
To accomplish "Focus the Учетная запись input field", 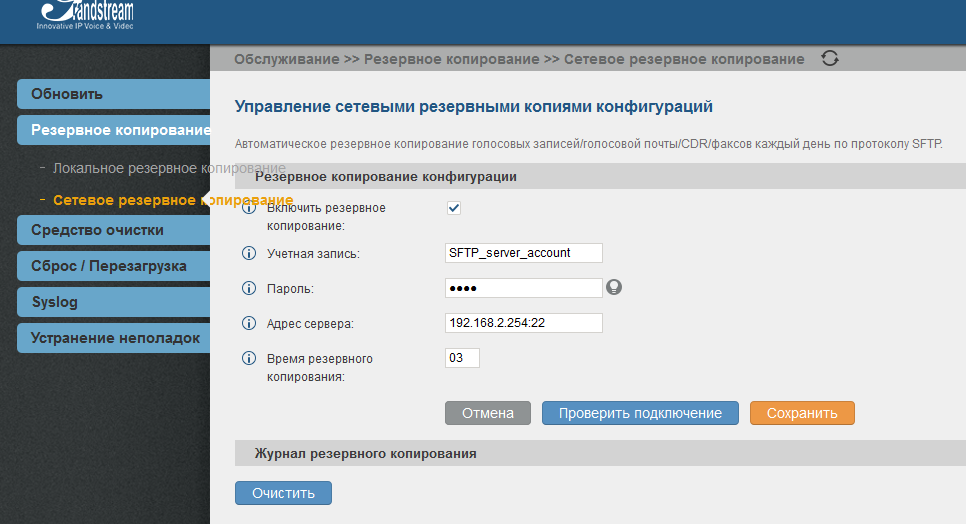I will coord(524,253).
